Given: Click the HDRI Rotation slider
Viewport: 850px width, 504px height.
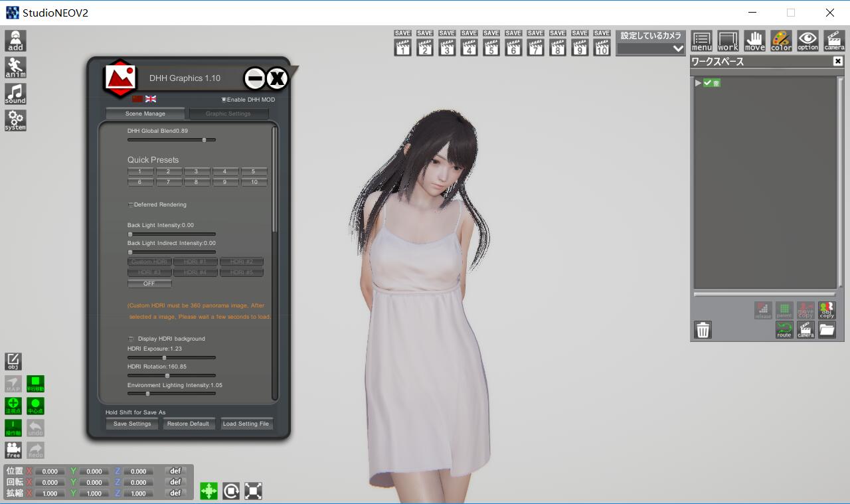Looking at the screenshot, I should [x=171, y=375].
